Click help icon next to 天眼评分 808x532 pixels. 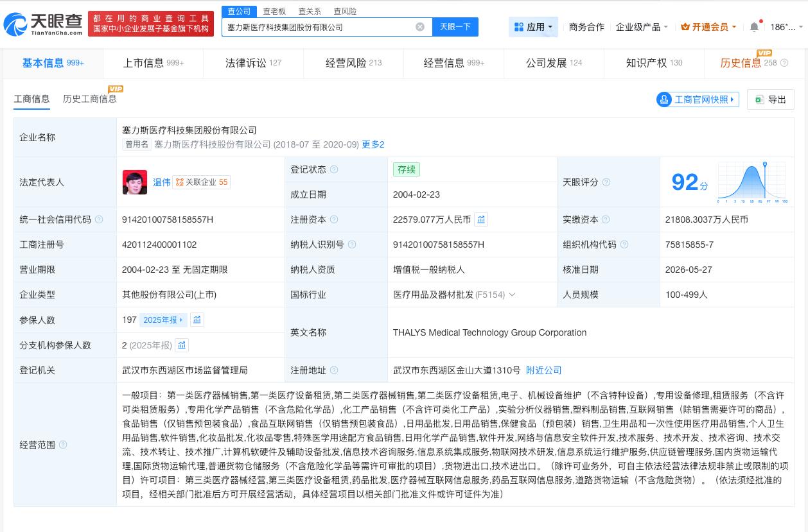pos(606,182)
